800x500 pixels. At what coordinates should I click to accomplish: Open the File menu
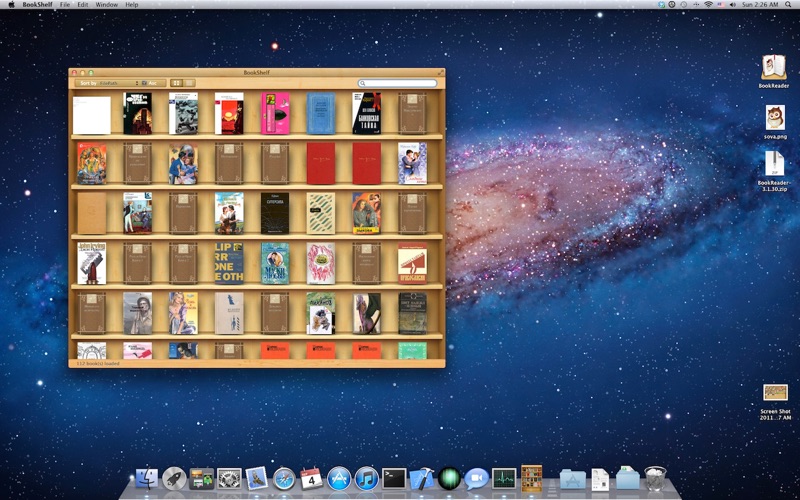(x=65, y=5)
